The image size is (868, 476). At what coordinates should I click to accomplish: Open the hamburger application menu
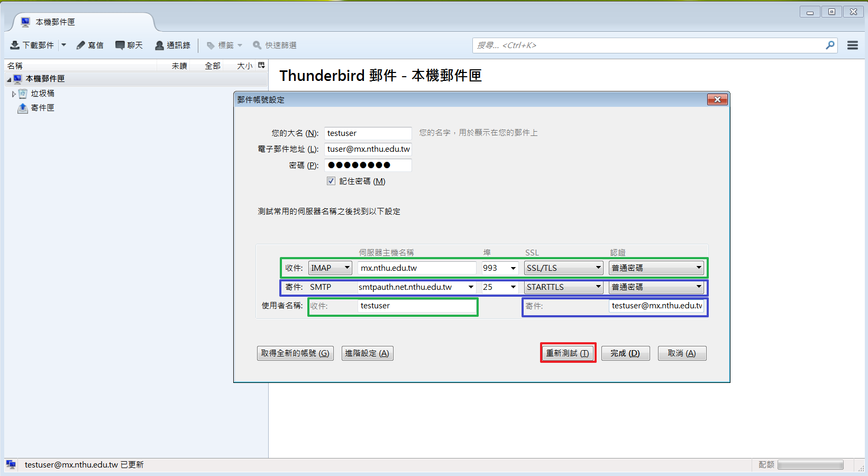coord(852,45)
